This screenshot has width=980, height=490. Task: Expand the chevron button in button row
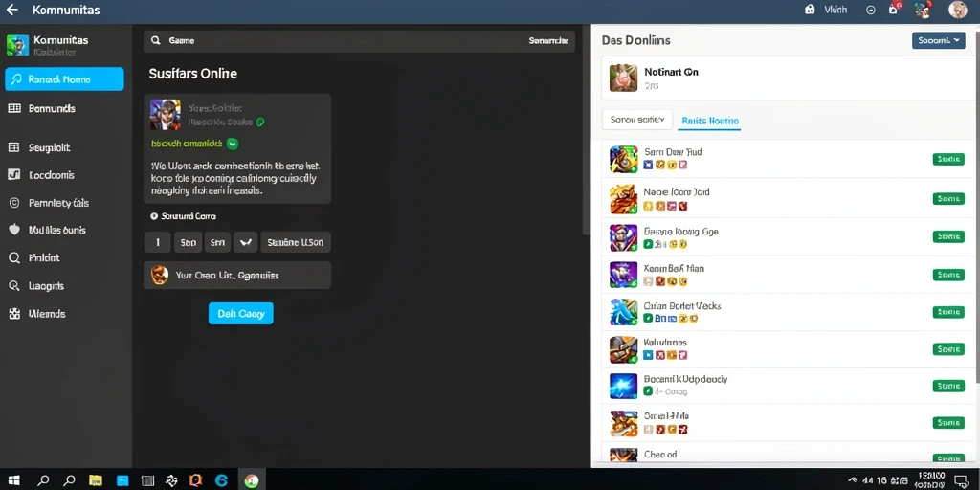245,242
